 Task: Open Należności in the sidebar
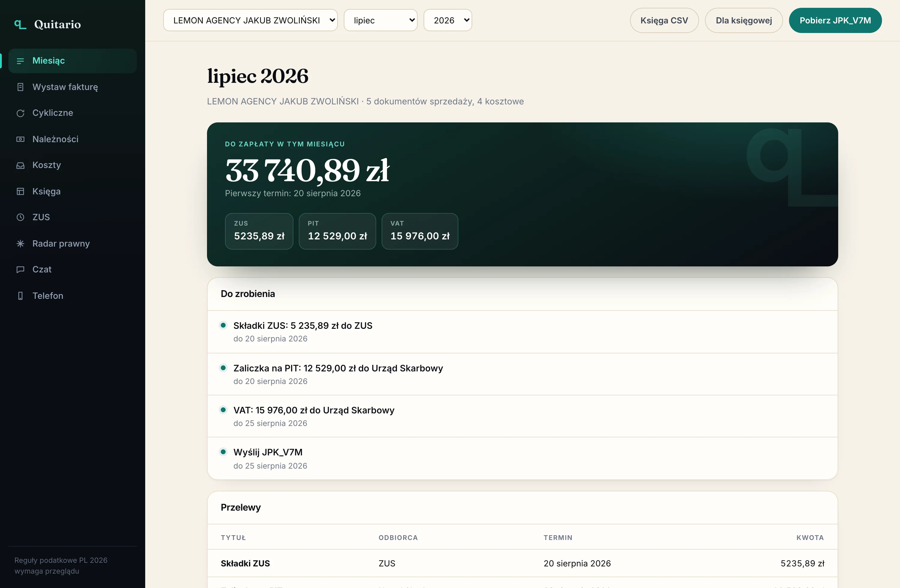pos(73,139)
